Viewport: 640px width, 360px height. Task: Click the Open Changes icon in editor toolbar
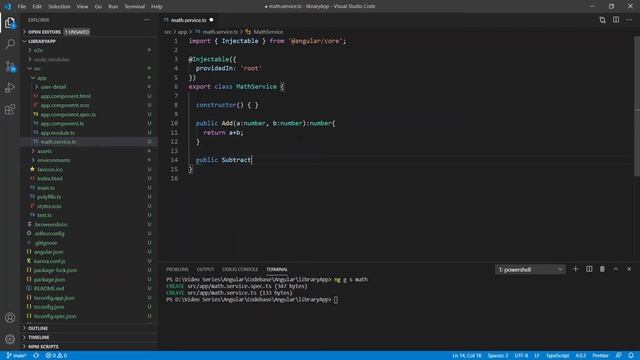pos(602,20)
